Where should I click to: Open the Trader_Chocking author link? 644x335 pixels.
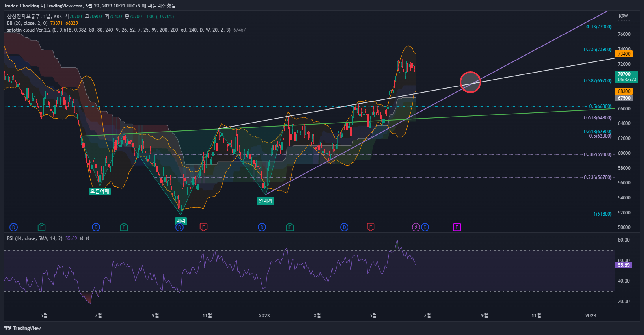[21, 6]
